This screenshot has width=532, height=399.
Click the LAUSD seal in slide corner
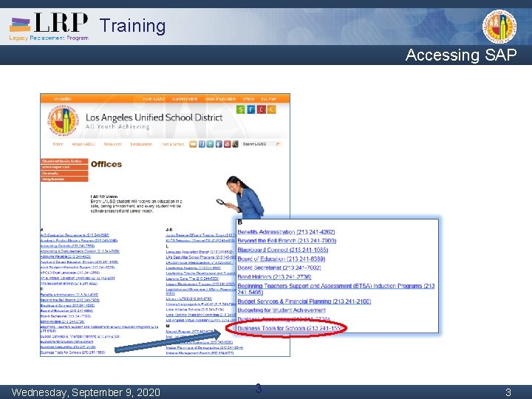tap(499, 27)
